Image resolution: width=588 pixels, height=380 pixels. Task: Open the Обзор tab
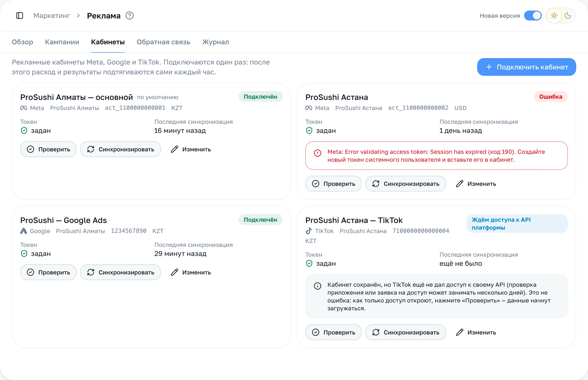[22, 42]
